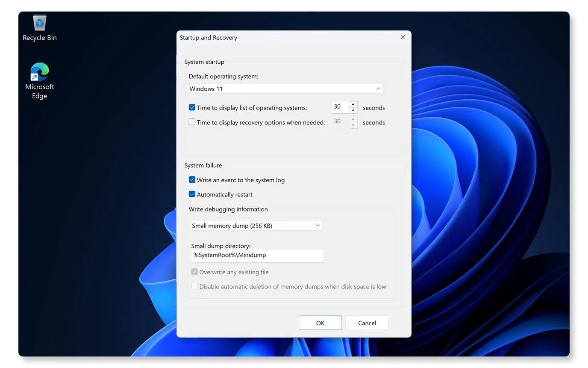Click the chevron on Windows 11 combo box
The width and height of the screenshot is (588, 368).
pyautogui.click(x=378, y=89)
